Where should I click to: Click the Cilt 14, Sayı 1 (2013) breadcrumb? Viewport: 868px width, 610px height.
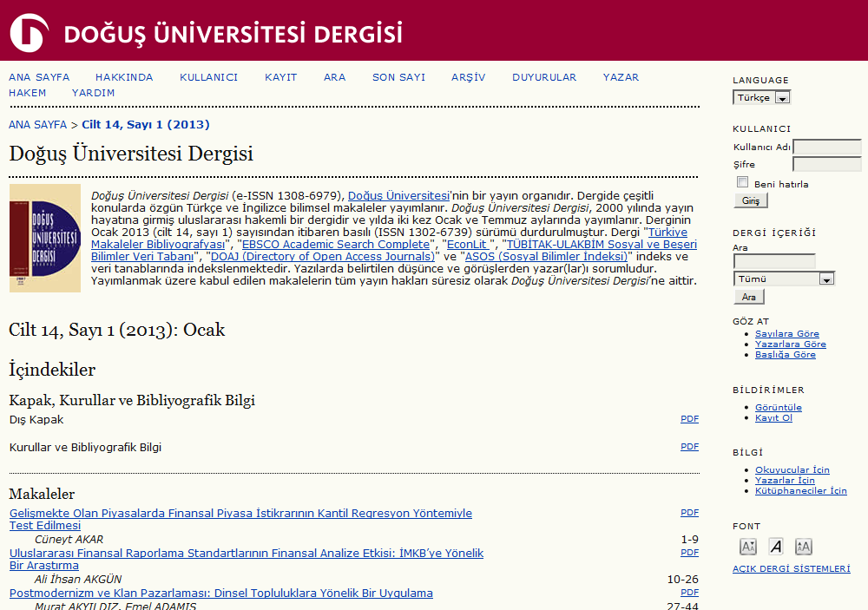pyautogui.click(x=146, y=125)
